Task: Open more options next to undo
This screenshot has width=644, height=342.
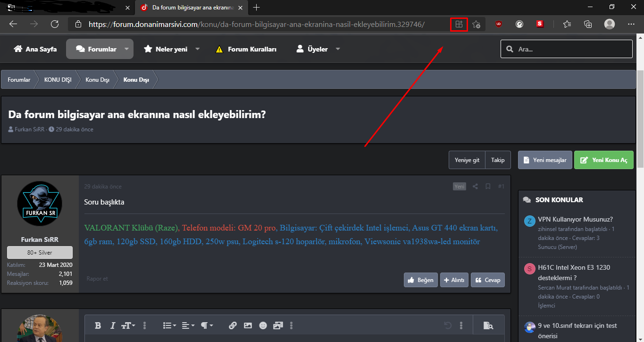Action: 461,325
